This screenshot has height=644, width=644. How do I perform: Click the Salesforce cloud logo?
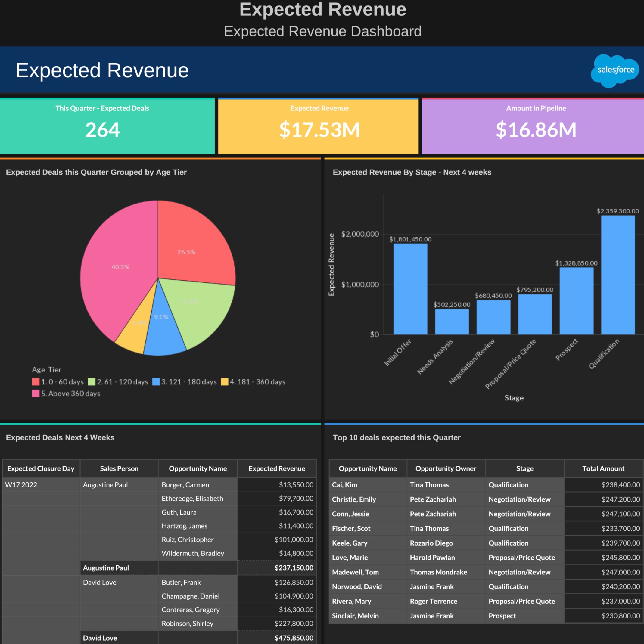[x=615, y=70]
